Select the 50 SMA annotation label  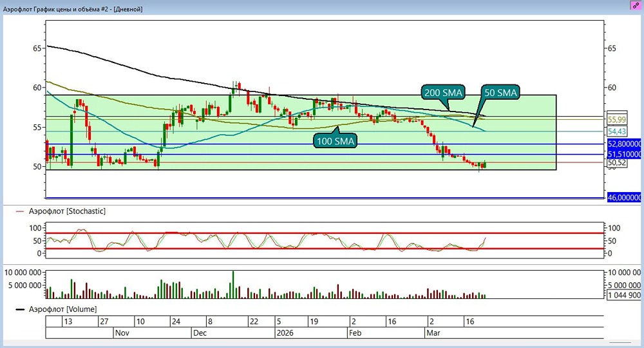pyautogui.click(x=500, y=92)
